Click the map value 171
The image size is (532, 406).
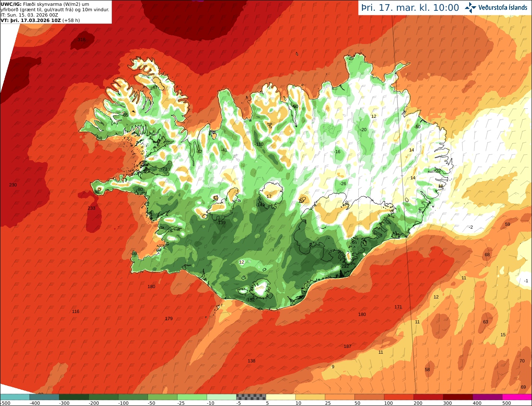(398, 307)
